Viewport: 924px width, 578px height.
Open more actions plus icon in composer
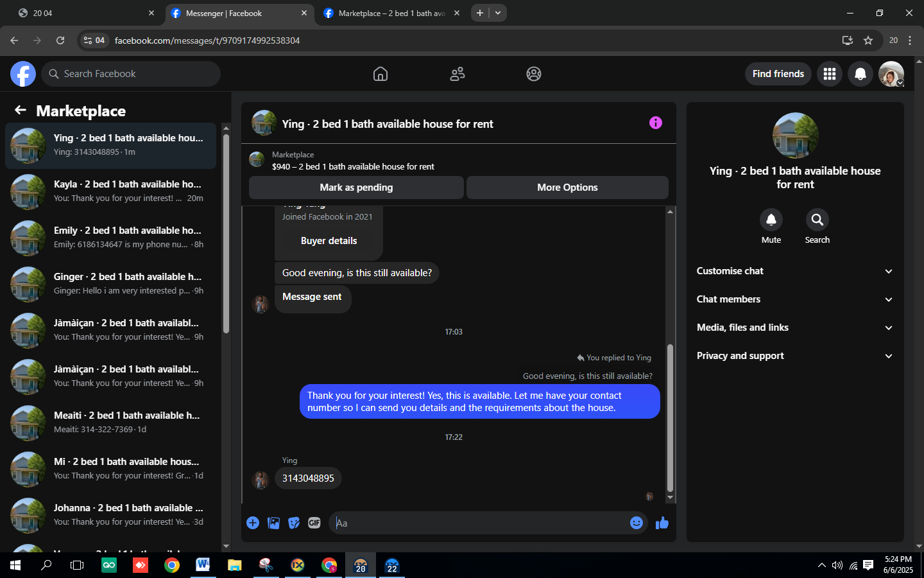253,523
